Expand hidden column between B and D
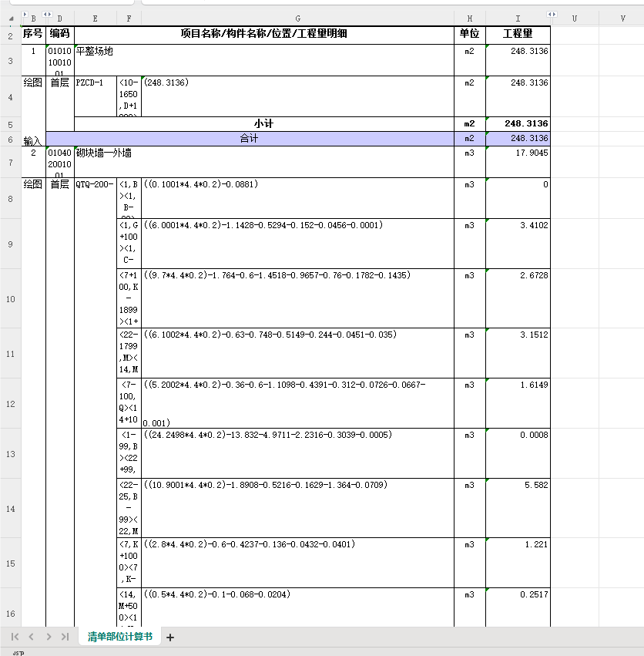This screenshot has width=644, height=656. (47, 15)
